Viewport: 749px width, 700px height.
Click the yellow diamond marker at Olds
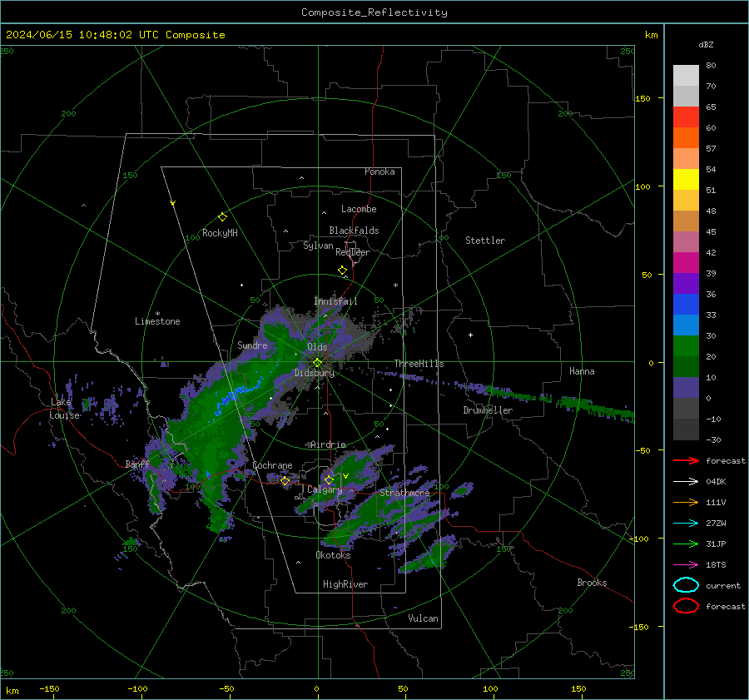pyautogui.click(x=317, y=363)
